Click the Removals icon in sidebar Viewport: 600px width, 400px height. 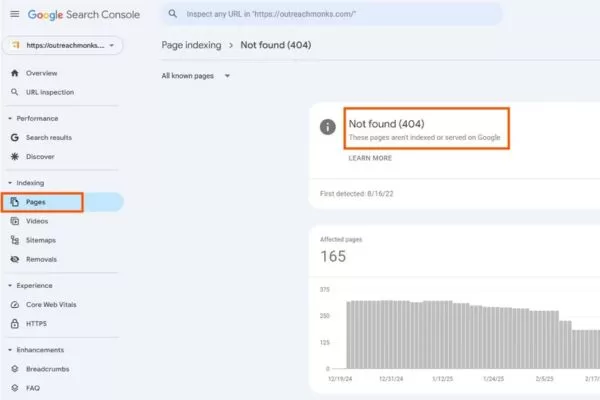point(14,259)
